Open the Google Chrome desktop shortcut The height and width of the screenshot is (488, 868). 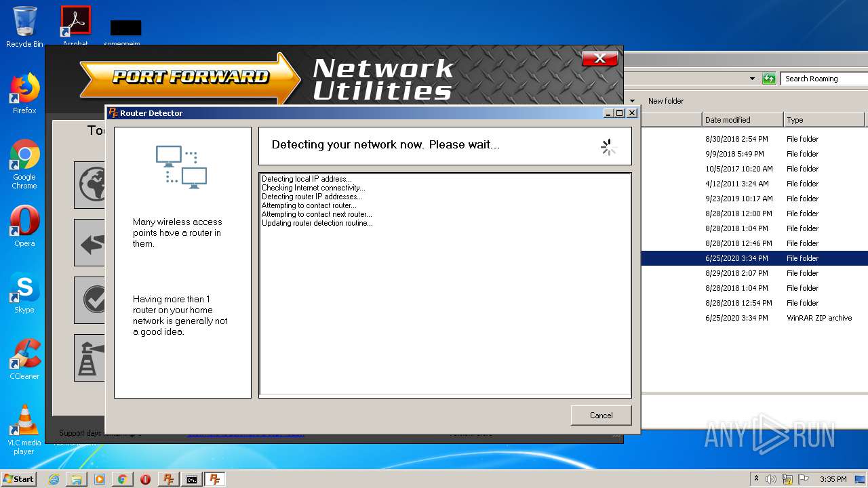[24, 164]
